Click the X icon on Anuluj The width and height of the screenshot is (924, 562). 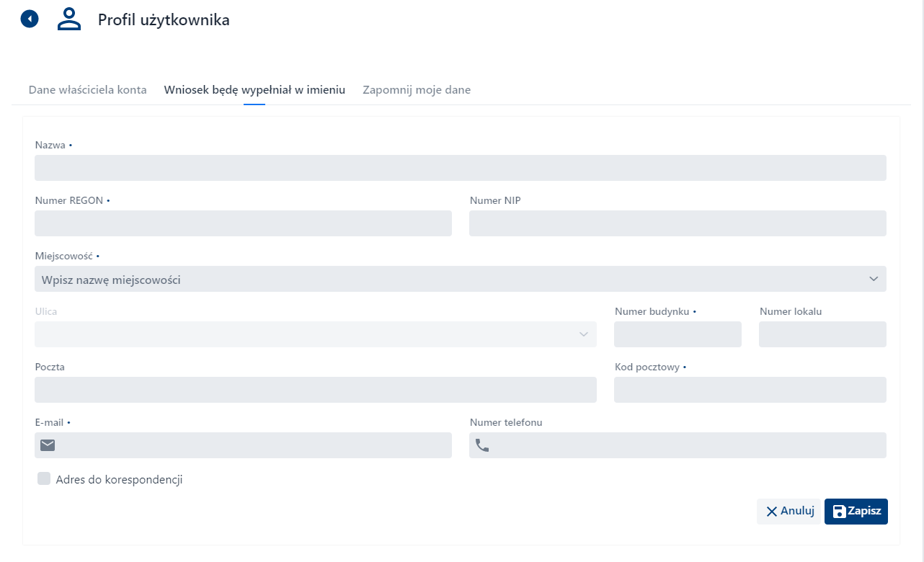[772, 512]
